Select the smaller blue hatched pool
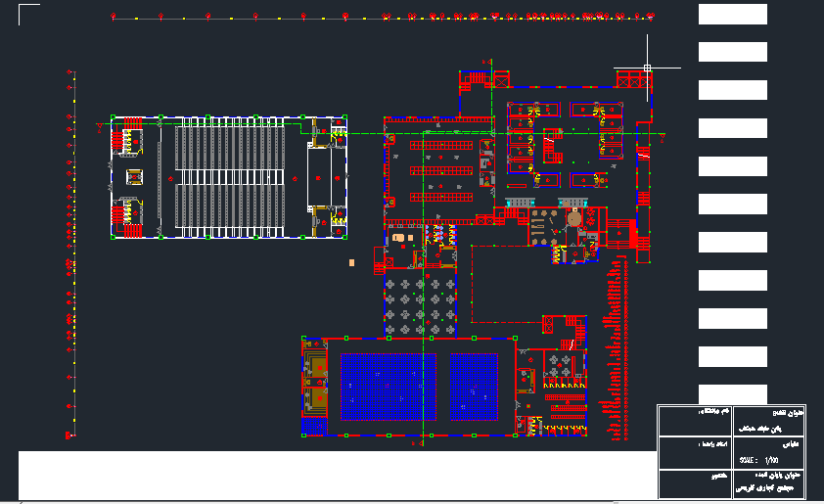Viewport: 824px width, 504px height. point(474,387)
